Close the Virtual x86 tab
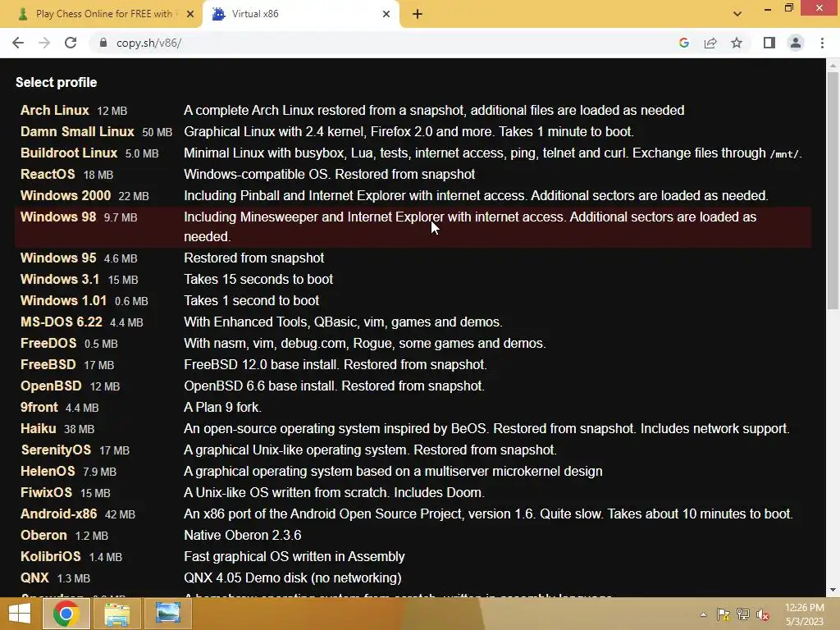Image resolution: width=840 pixels, height=630 pixels. [x=386, y=14]
